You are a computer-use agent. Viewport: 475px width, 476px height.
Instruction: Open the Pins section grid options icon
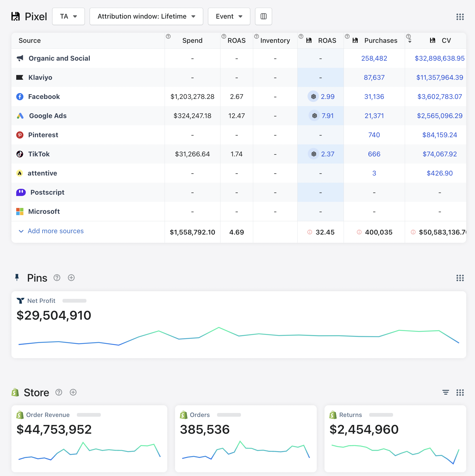click(460, 278)
